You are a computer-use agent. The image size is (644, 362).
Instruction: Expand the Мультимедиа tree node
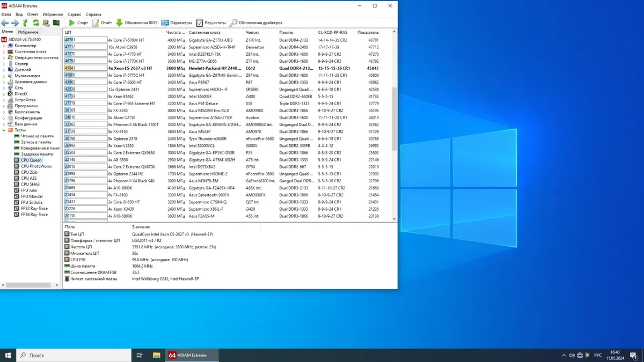pos(4,76)
